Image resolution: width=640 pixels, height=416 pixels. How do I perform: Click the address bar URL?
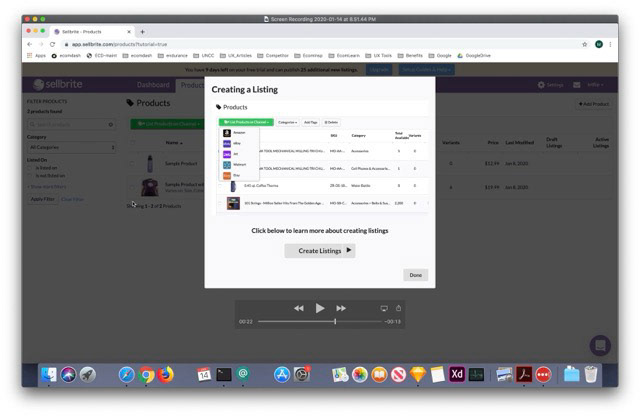[x=119, y=44]
